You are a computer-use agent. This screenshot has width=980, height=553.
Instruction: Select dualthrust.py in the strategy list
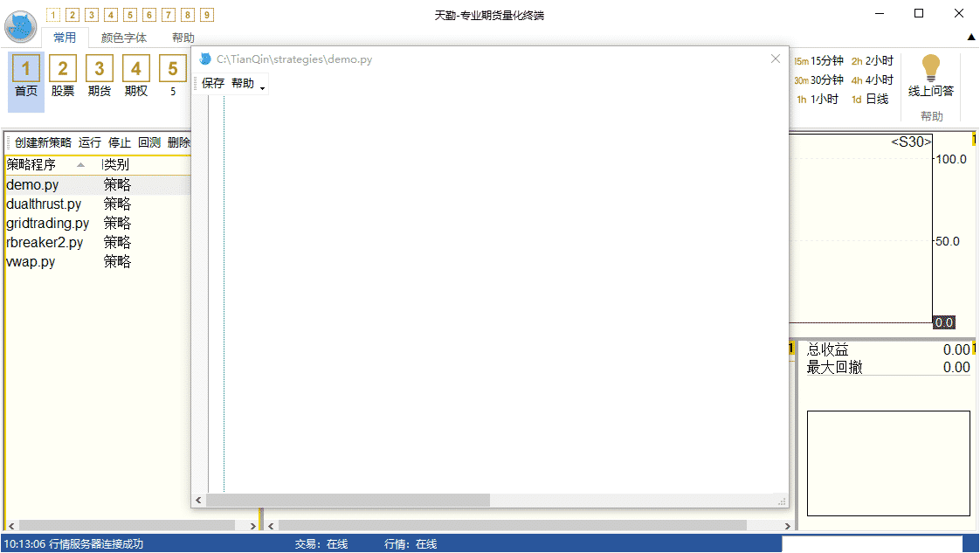44,204
